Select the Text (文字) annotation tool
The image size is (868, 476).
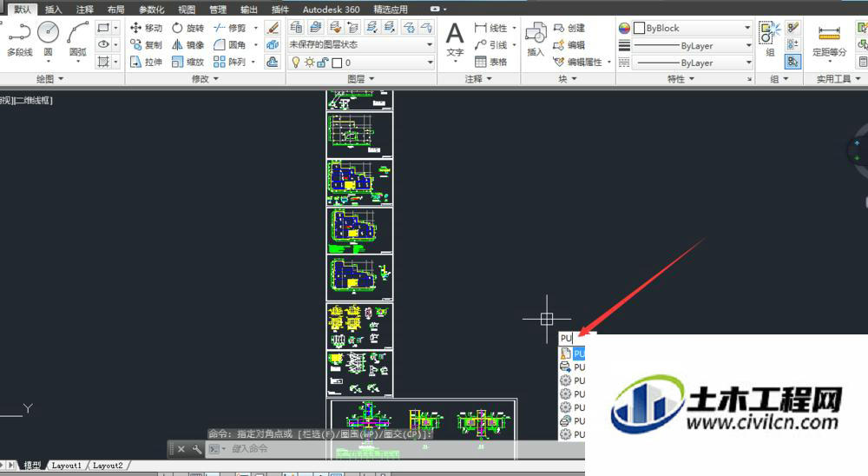point(455,39)
